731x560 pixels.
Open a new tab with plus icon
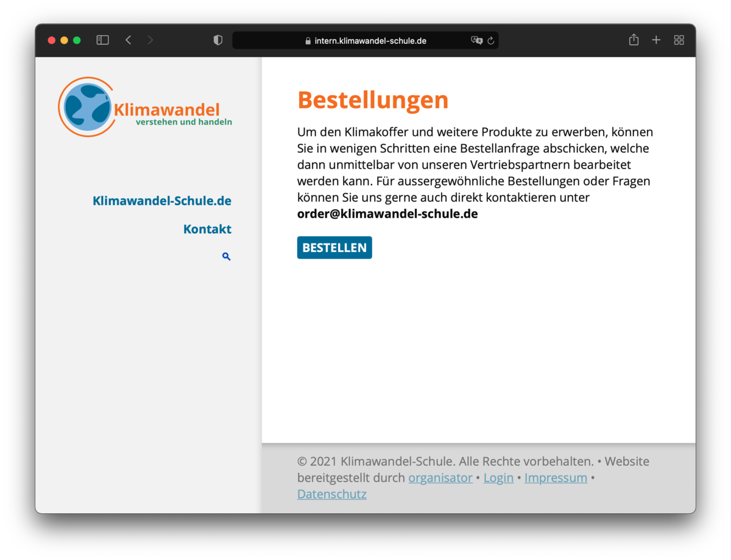click(656, 40)
